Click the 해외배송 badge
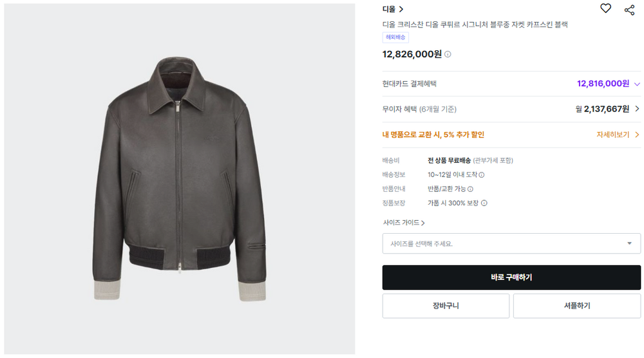This screenshot has width=644, height=358. (395, 37)
